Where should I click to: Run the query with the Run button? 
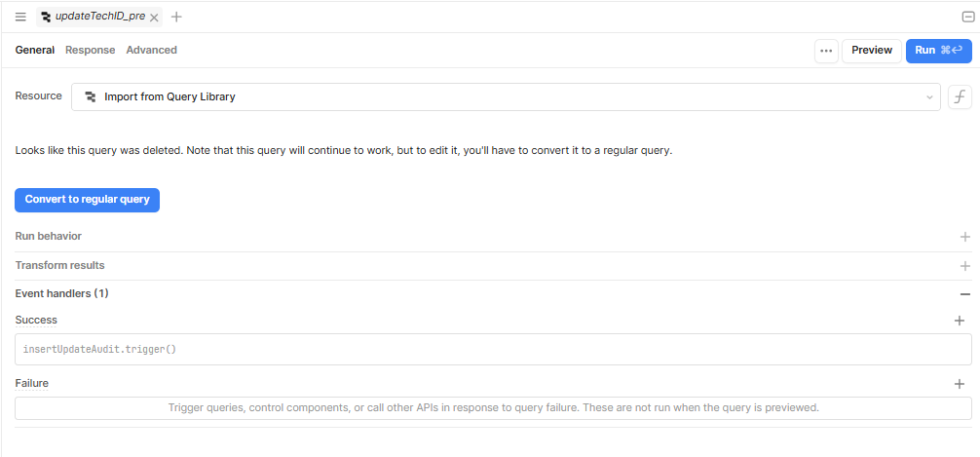(939, 51)
